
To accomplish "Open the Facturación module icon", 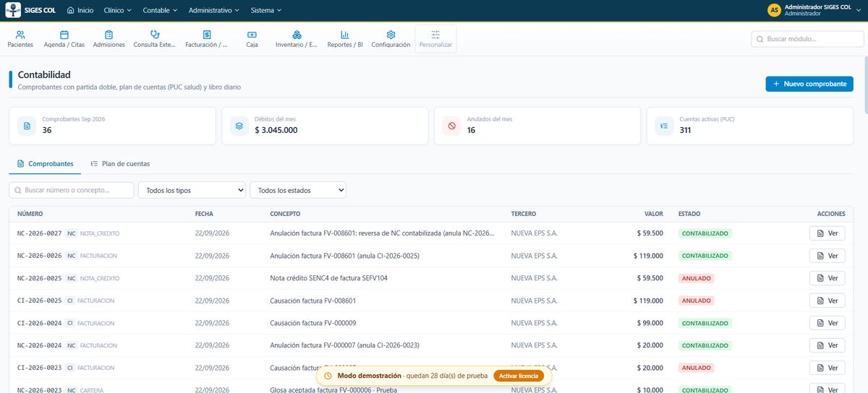I will pos(207,35).
